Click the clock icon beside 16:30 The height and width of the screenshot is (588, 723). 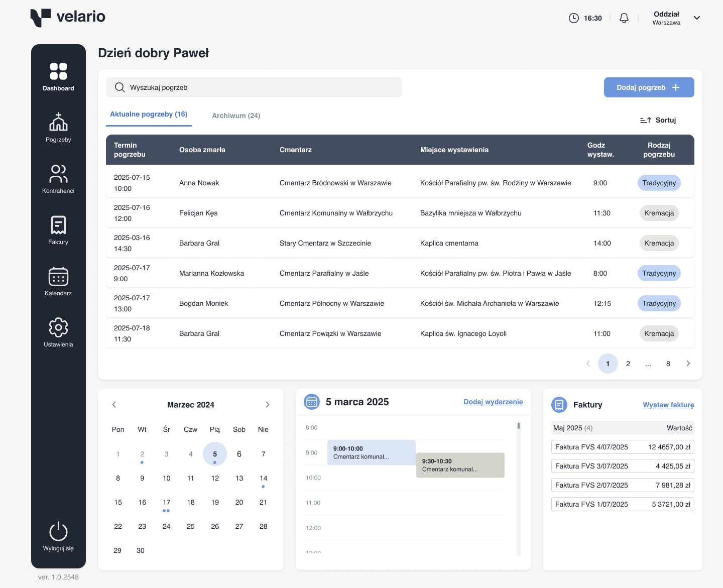[x=573, y=18]
